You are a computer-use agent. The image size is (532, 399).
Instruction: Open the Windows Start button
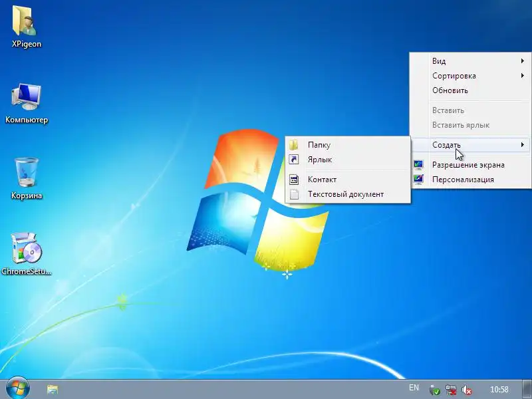18,388
